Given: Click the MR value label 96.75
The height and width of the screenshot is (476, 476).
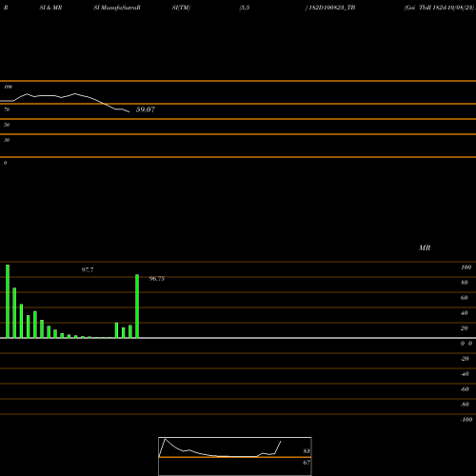Looking at the screenshot, I should (157, 279).
